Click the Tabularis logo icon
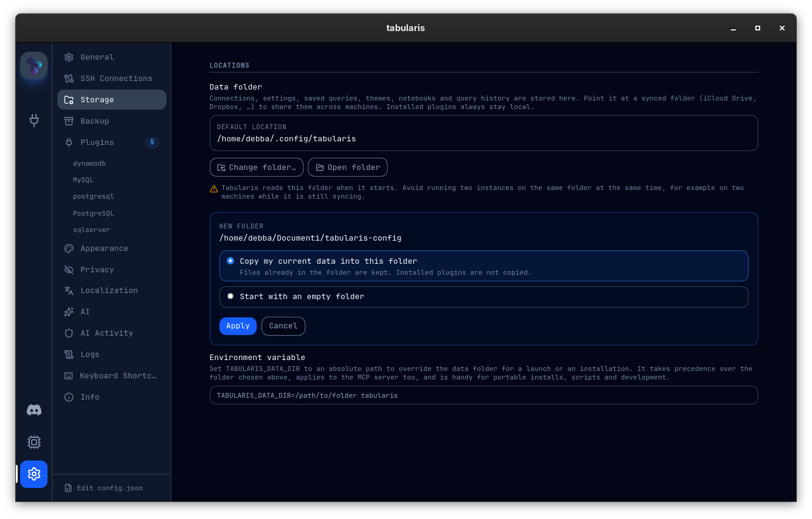The image size is (812, 519). pyautogui.click(x=34, y=66)
